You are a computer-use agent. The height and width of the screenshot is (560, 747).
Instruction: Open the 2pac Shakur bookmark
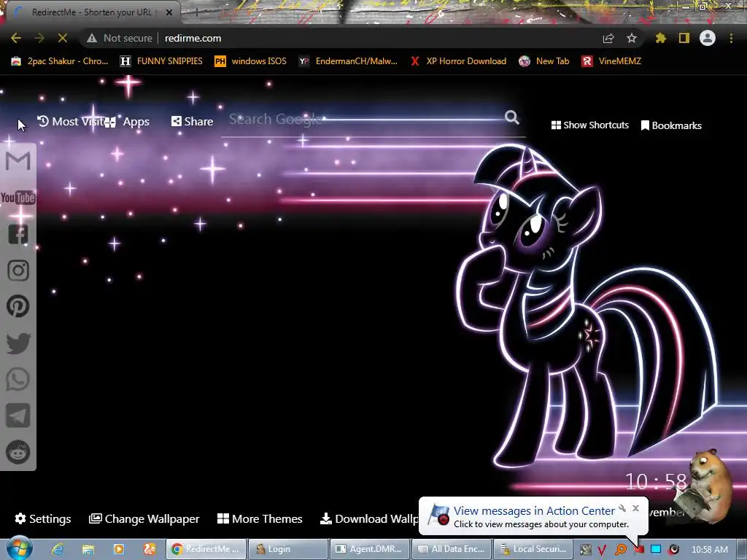click(60, 61)
